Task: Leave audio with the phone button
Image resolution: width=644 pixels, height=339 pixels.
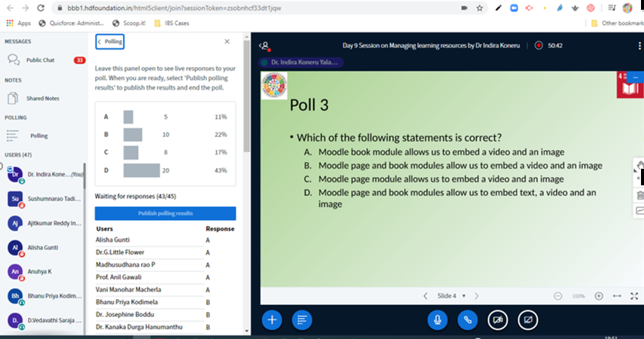Action: (x=468, y=319)
